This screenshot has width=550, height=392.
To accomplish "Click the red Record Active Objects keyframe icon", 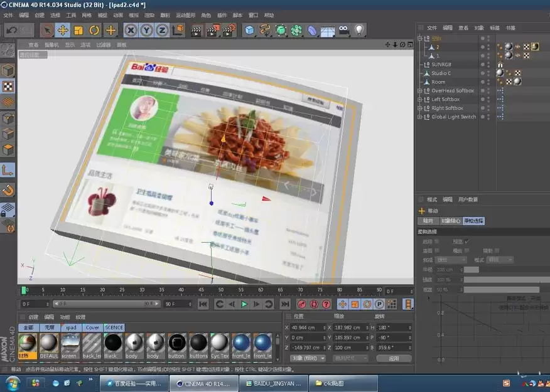I will tap(301, 302).
